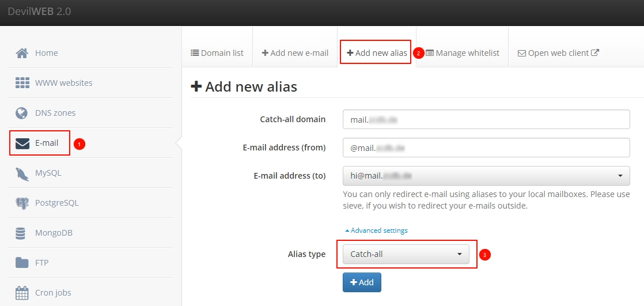
Task: Open the Manage whitelist tab
Action: (x=462, y=53)
